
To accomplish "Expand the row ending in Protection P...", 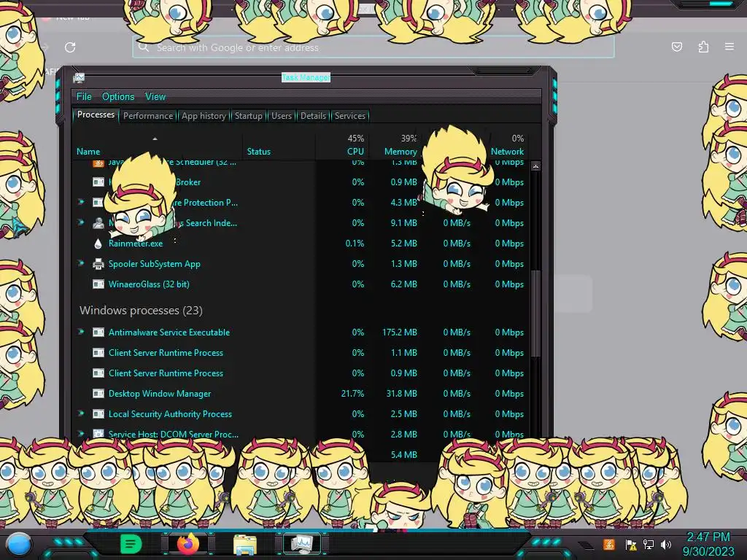I will coord(81,202).
